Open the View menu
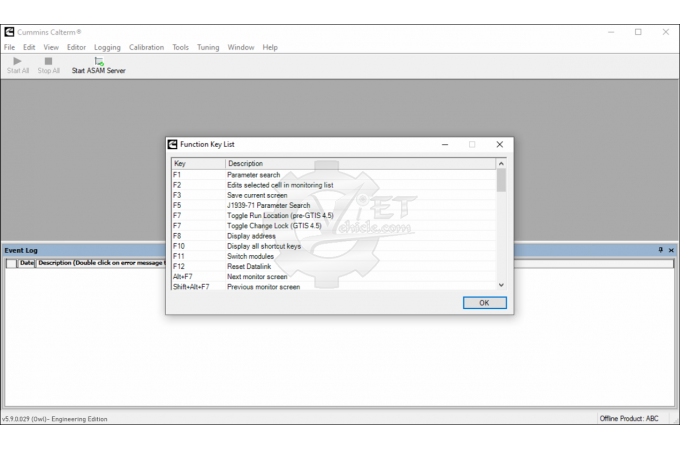Image resolution: width=680 pixels, height=450 pixels. [51, 47]
